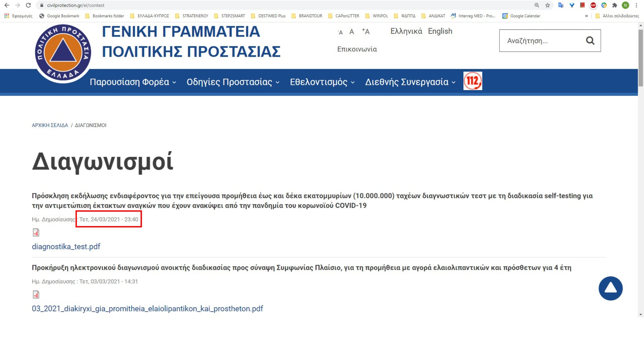Switch site language to English
644x347 pixels.
(440, 31)
